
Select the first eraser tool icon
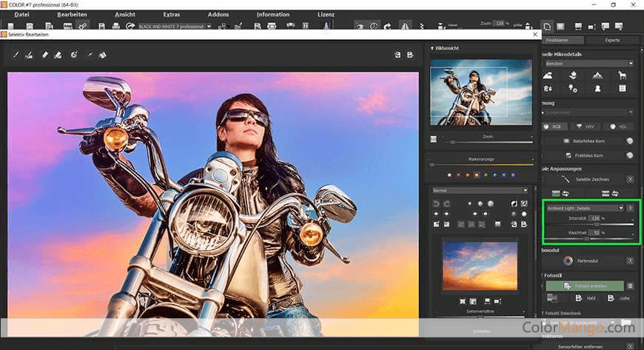[44, 55]
